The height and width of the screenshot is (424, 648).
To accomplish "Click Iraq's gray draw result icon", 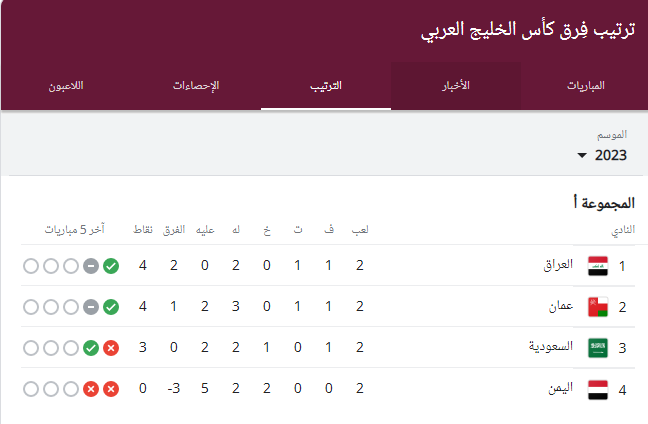I will [91, 266].
